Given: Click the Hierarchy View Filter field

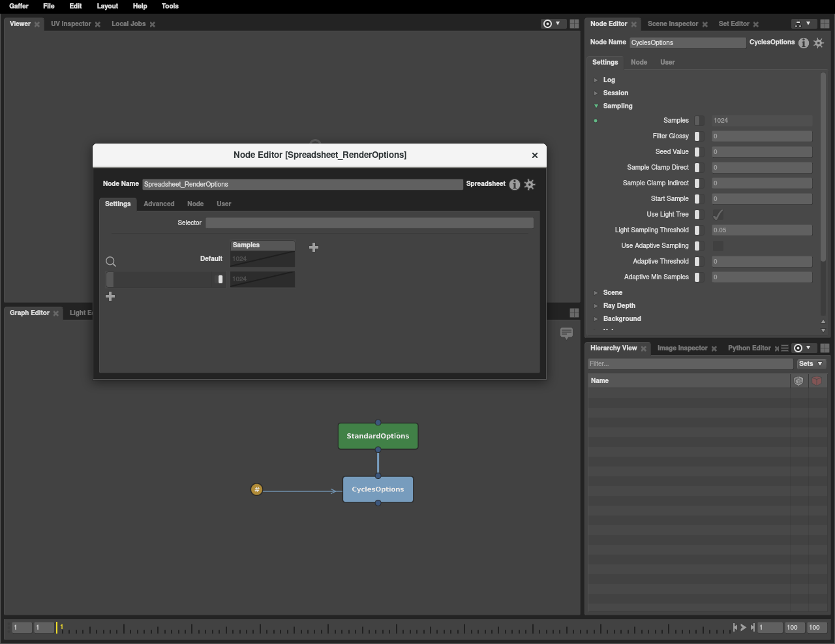Looking at the screenshot, I should [x=691, y=364].
